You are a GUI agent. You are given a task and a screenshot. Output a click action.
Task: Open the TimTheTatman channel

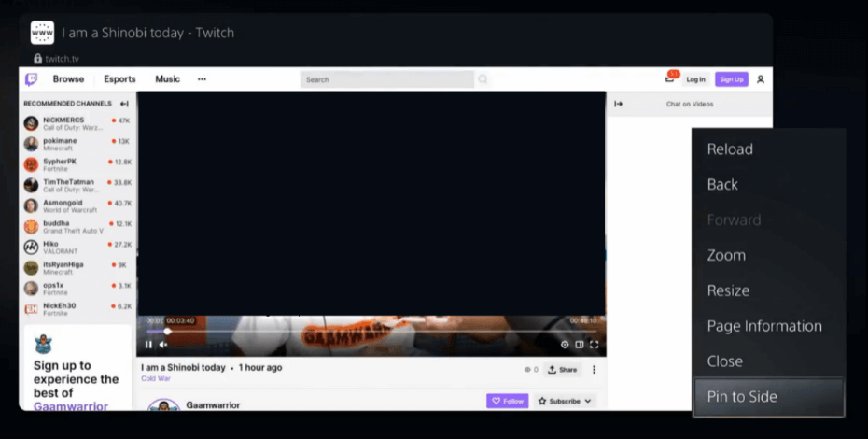tap(77, 185)
